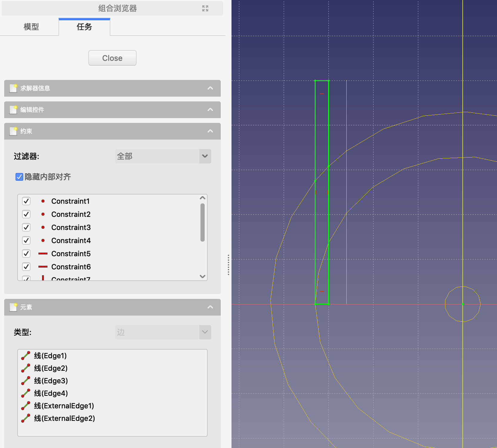The image size is (497, 448).
Task: Collapse the 元素 section
Action: [x=210, y=307]
